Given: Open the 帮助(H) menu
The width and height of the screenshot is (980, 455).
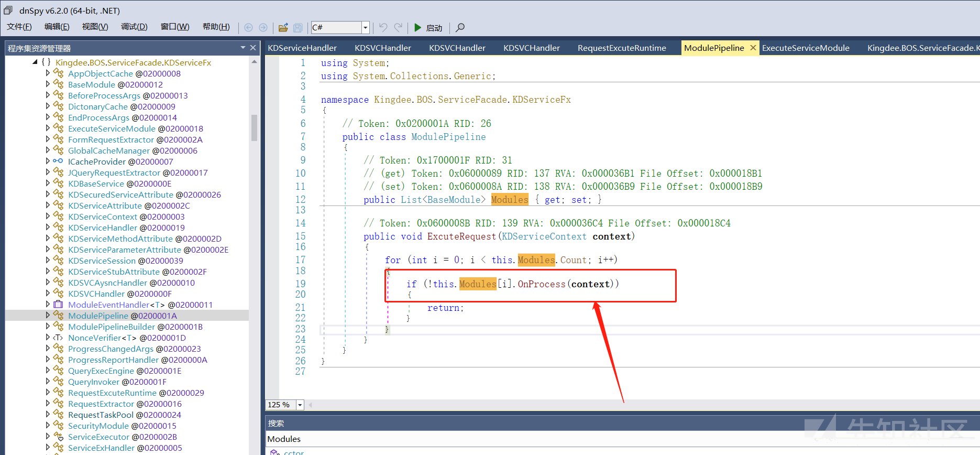Looking at the screenshot, I should click(x=216, y=27).
